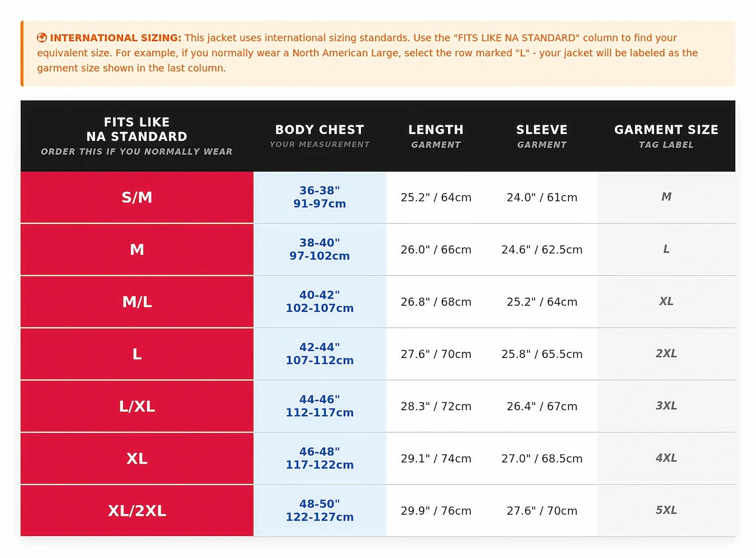Screen dimensions: 756x558
Task: Pick the red L size cell
Action: pyautogui.click(x=137, y=355)
